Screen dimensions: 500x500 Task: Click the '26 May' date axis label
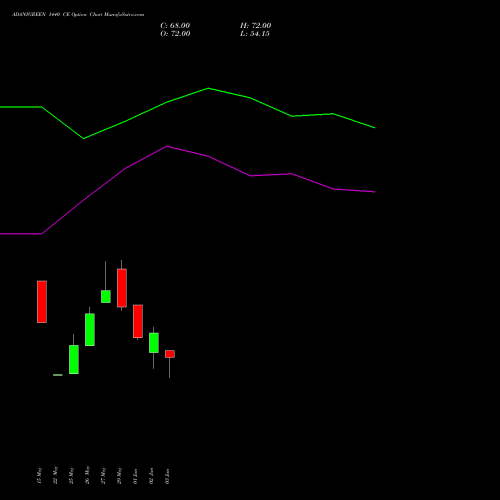tap(87, 475)
